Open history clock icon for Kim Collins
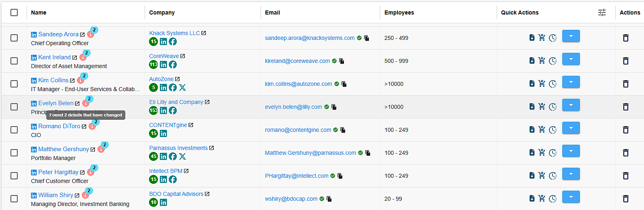This screenshot has height=210, width=644. [x=553, y=84]
